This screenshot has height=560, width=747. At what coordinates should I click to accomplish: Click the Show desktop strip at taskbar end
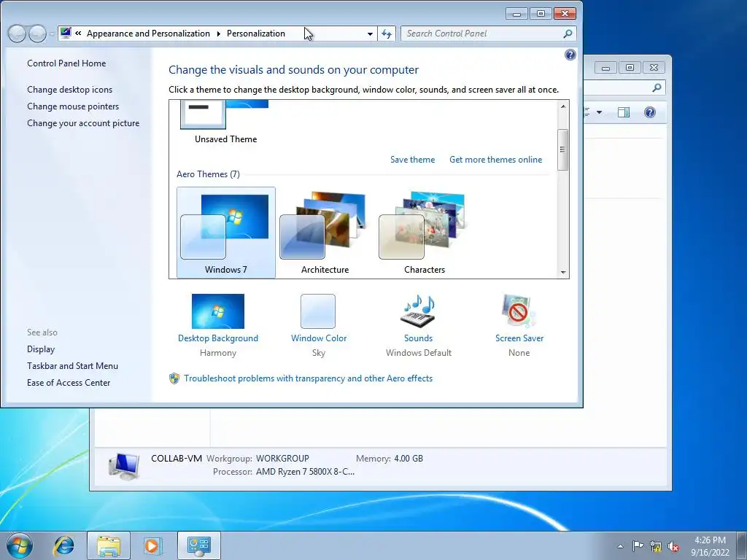click(742, 545)
